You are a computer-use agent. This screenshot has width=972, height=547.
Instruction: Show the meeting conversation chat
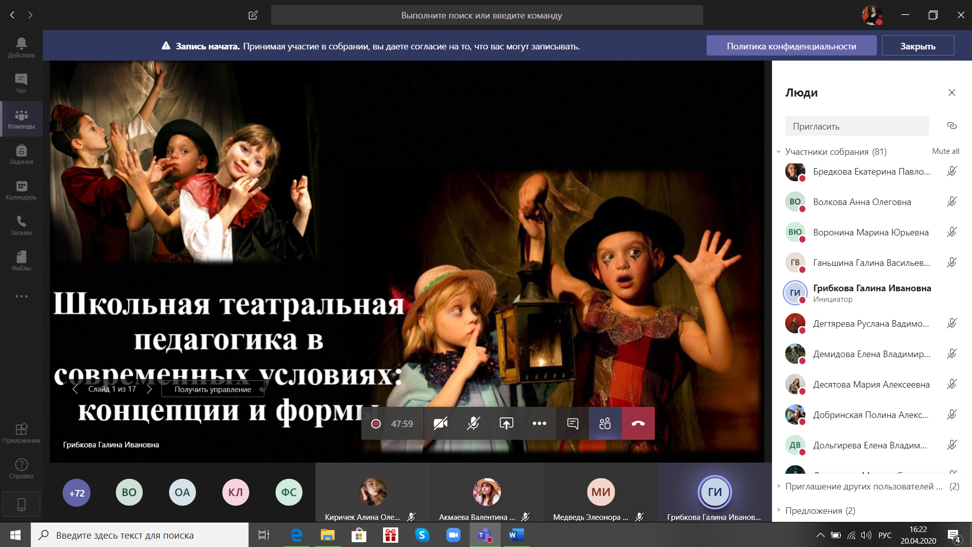pyautogui.click(x=572, y=424)
